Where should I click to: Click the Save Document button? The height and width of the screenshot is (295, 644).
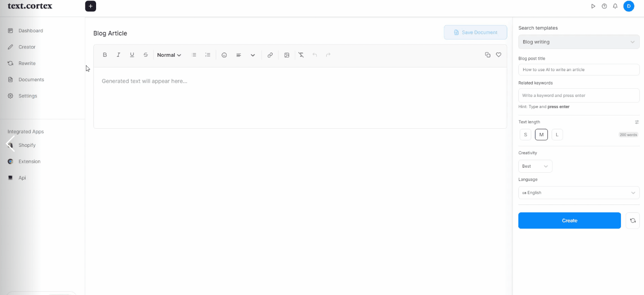[x=475, y=32]
